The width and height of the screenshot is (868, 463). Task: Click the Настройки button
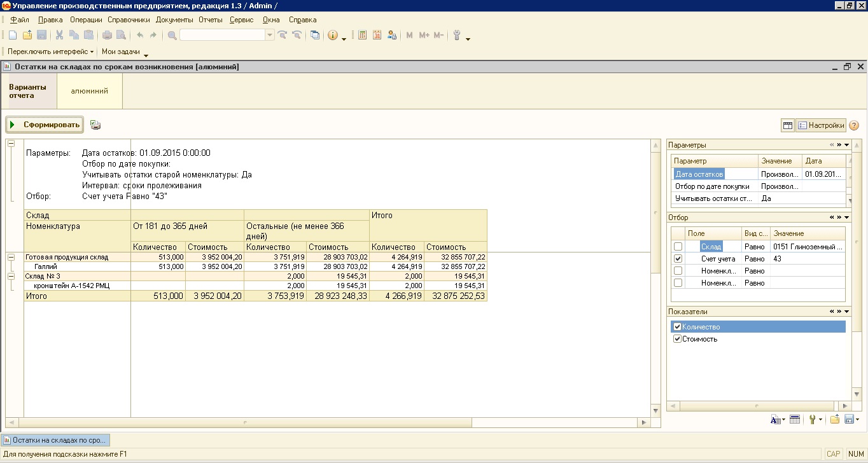(x=821, y=125)
